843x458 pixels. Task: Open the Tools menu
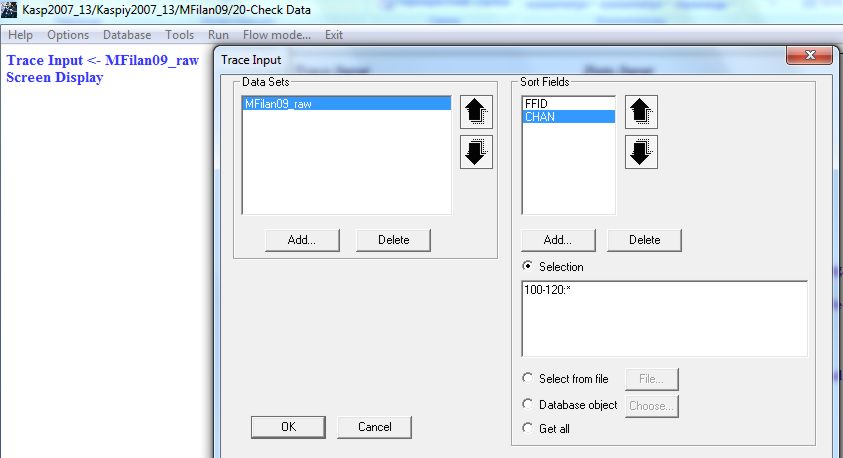(179, 35)
